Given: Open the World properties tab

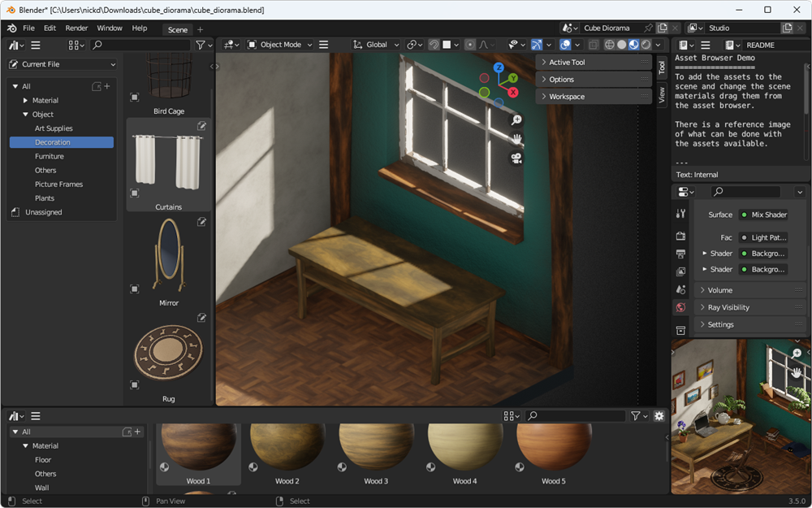Looking at the screenshot, I should (x=680, y=307).
